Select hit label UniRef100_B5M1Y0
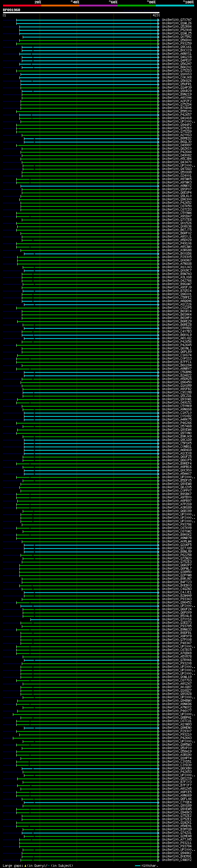The width and height of the screenshot is (197, 868). 177,111
